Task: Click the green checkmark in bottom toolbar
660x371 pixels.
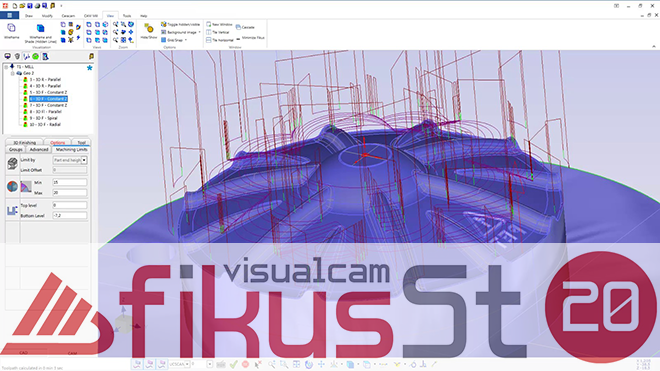Action: 234,364
